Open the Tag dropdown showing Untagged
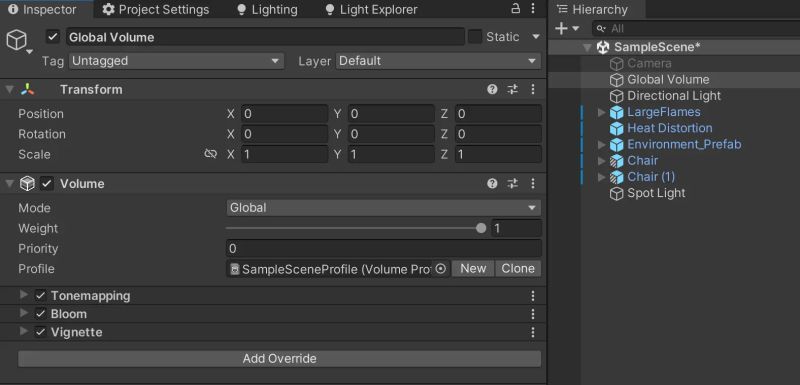Image resolution: width=800 pixels, height=385 pixels. (176, 61)
